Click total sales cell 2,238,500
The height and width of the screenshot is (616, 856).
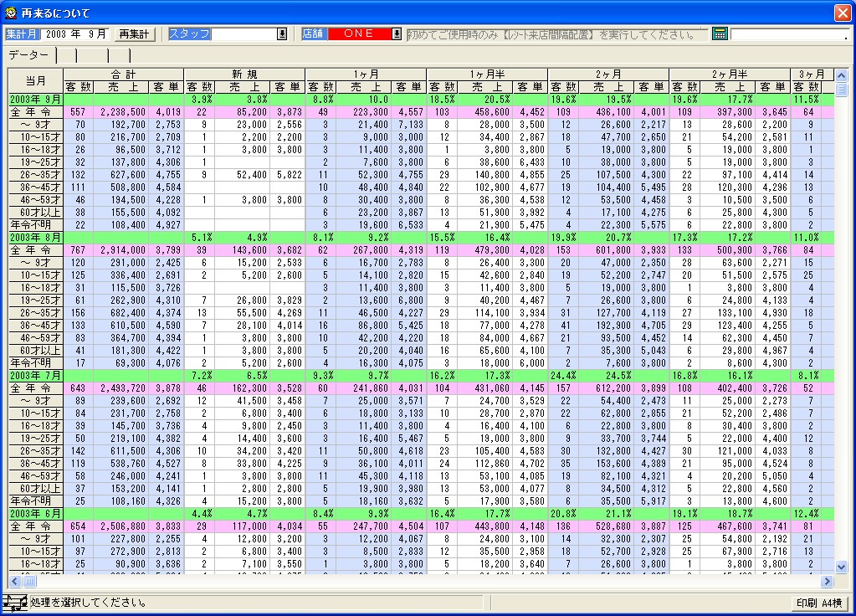121,112
